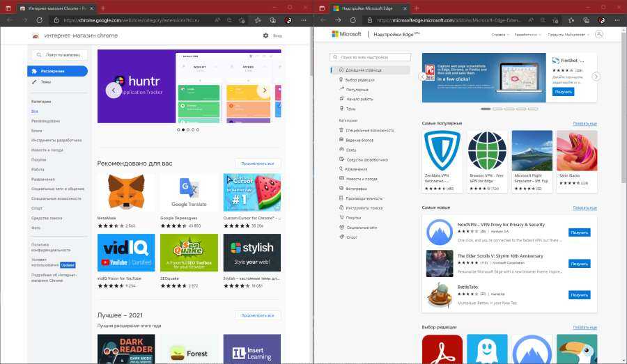Click the Chrome Web Store settings gear icon
The height and width of the screenshot is (364, 627).
pos(265,35)
